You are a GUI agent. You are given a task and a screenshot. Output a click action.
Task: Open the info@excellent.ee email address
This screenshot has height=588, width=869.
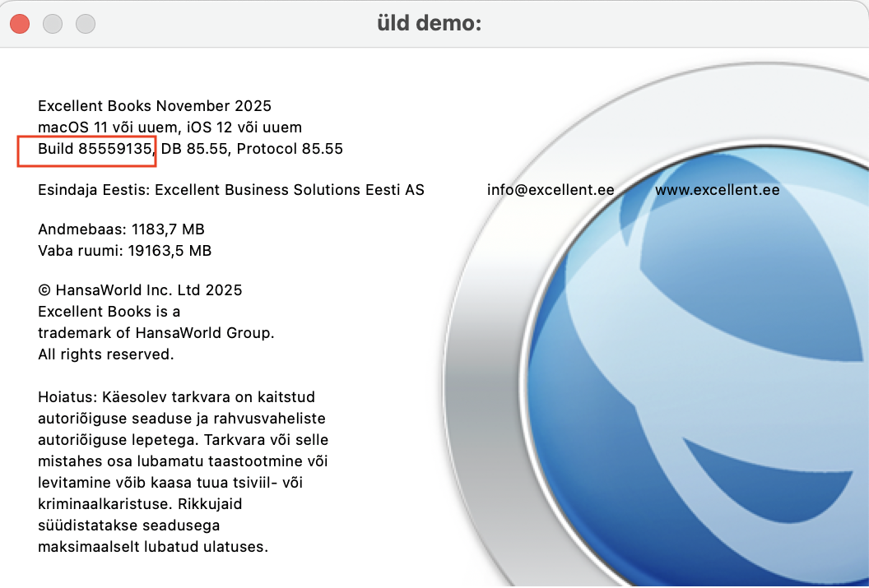point(551,190)
